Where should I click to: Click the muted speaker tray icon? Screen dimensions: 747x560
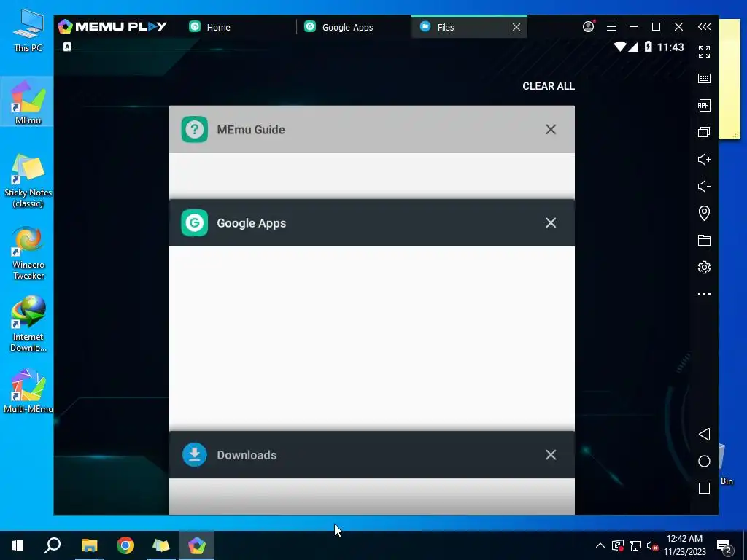click(652, 545)
